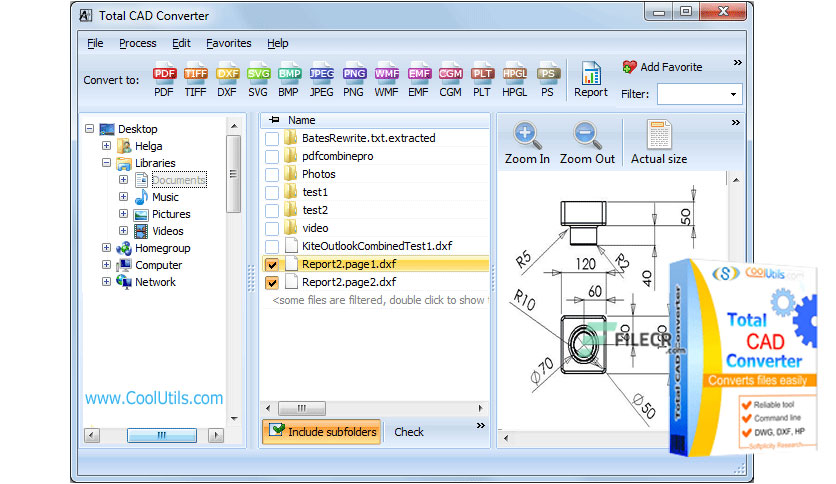
Task: Check the Photos folder checkbox
Action: 272,174
